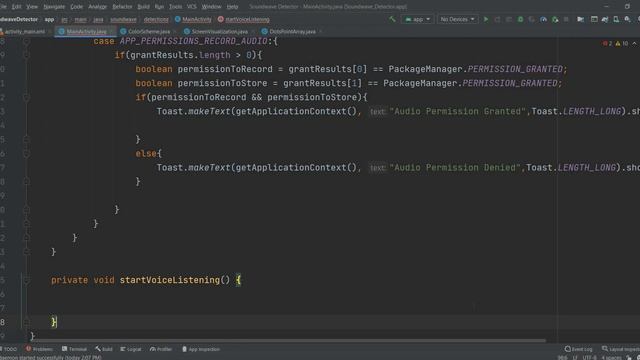This screenshot has width=640, height=360.
Task: Close the ColorScheme.java editor tab
Action: pyautogui.click(x=174, y=31)
